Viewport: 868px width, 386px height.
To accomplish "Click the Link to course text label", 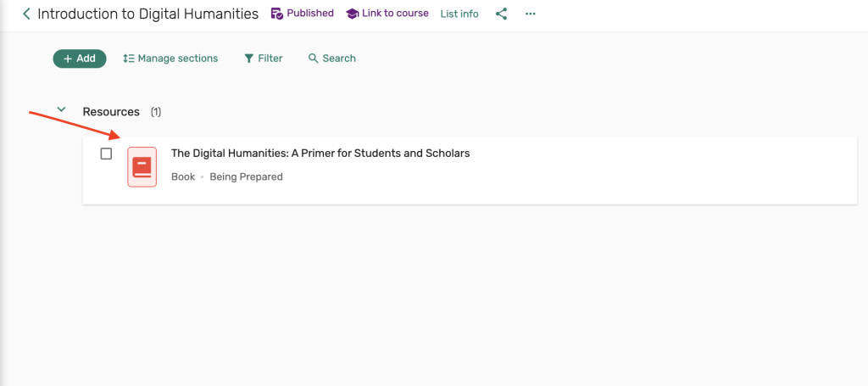I will tap(395, 14).
